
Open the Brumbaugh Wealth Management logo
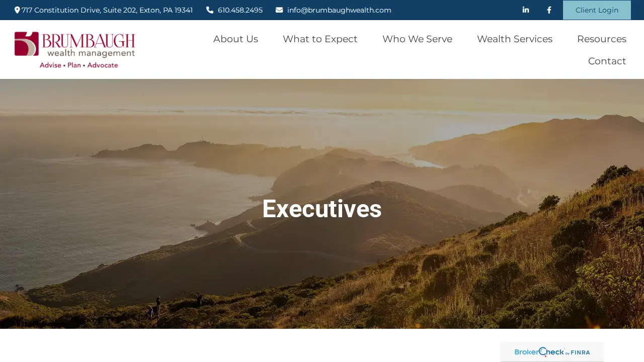click(75, 50)
